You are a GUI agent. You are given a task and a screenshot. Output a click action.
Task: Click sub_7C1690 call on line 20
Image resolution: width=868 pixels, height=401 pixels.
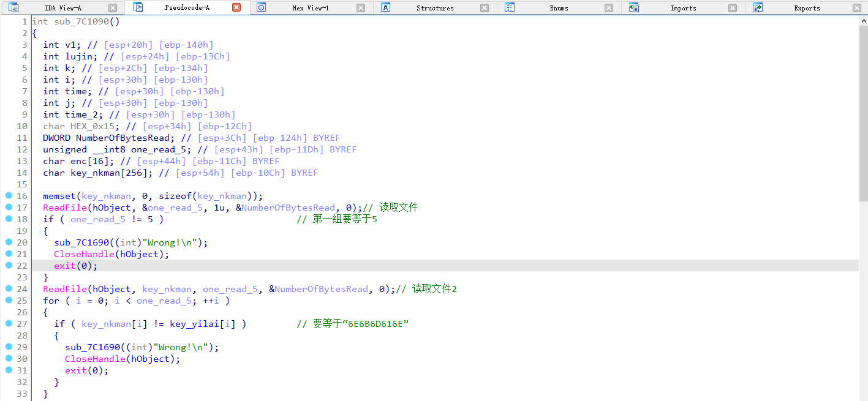(x=87, y=242)
